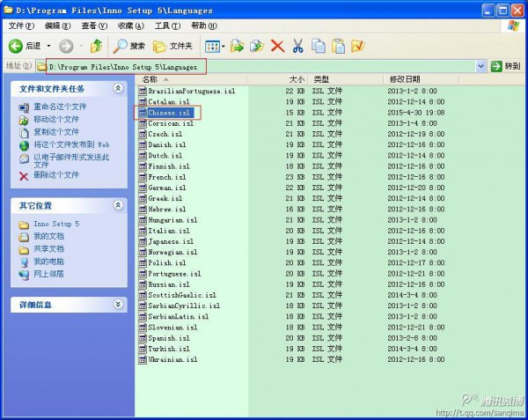Open the Favorites menu
Screen dimensions: 528x420
pyautogui.click(x=130, y=26)
